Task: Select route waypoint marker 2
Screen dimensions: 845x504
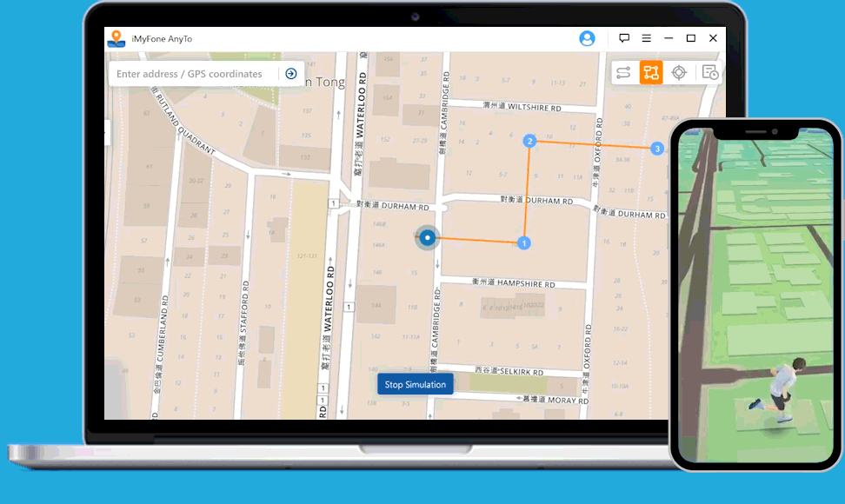Action: click(x=529, y=141)
